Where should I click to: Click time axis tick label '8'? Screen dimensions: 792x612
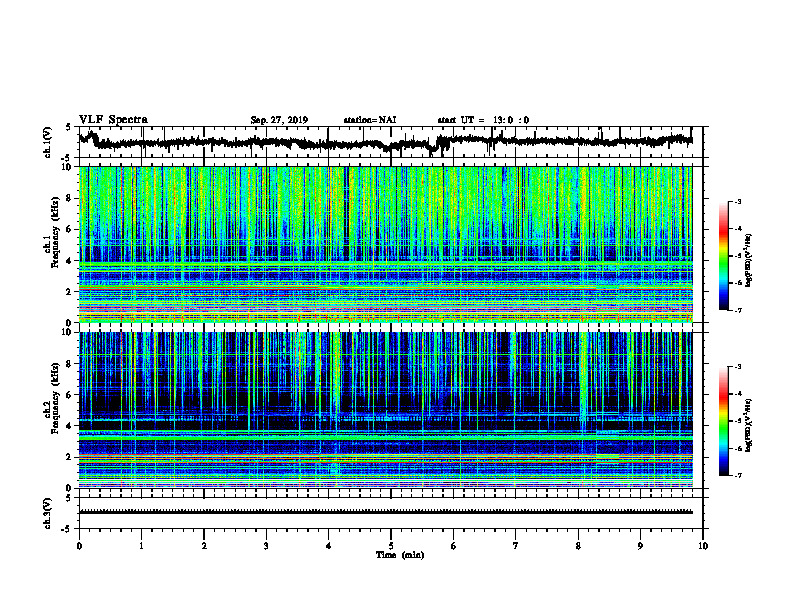pyautogui.click(x=578, y=546)
